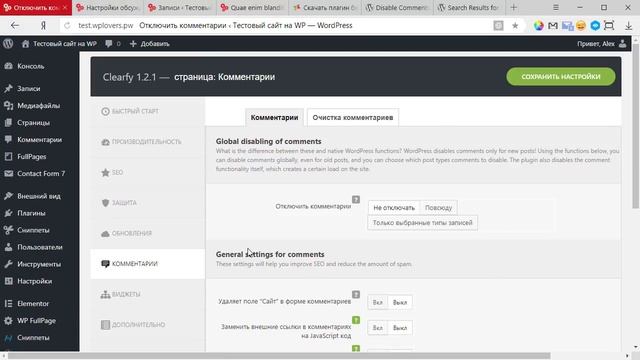Screen dimensions: 640x360
Task: Switch to the 'Search Results for' browser tab
Action: tap(469, 7)
